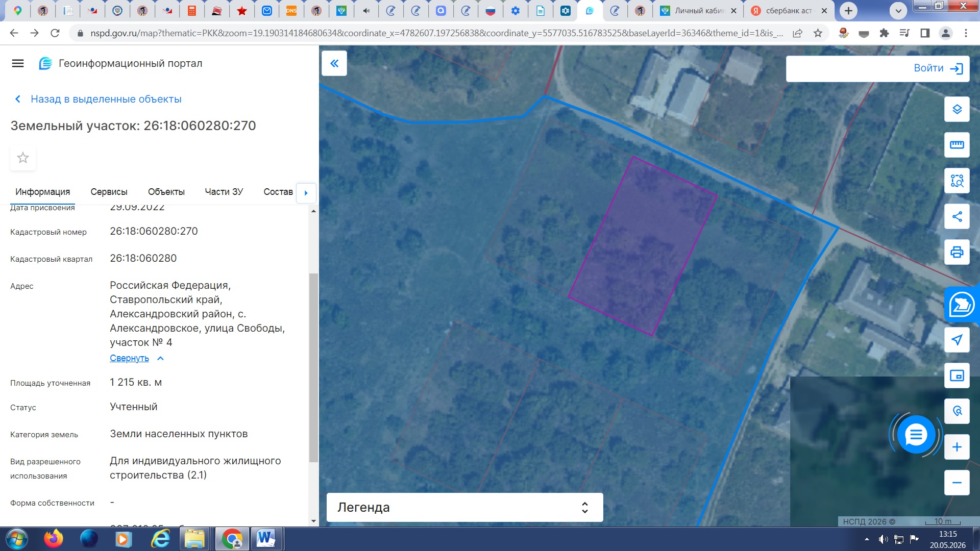The image size is (980, 551).
Task: Share the map link
Action: [957, 216]
